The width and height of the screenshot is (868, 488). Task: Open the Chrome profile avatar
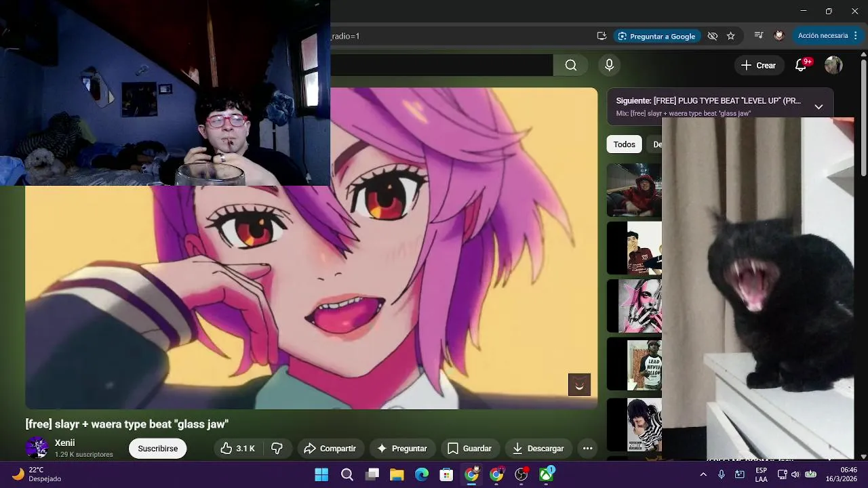coord(779,36)
